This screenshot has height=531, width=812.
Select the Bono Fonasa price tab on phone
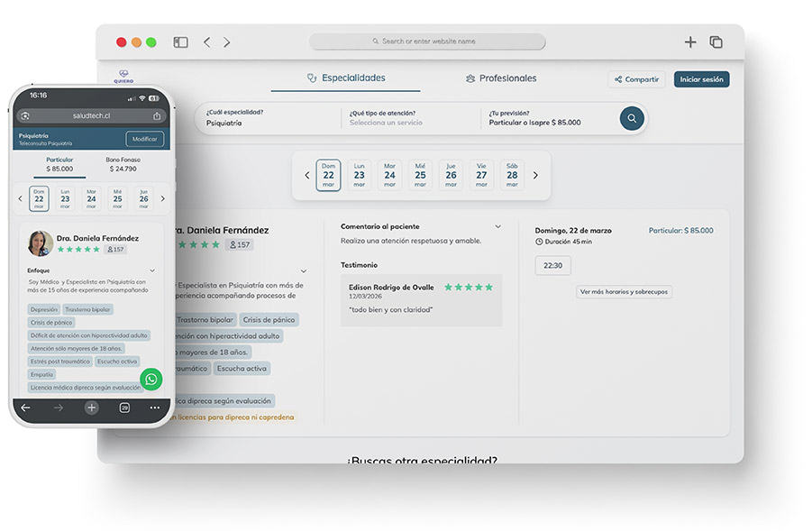(123, 164)
